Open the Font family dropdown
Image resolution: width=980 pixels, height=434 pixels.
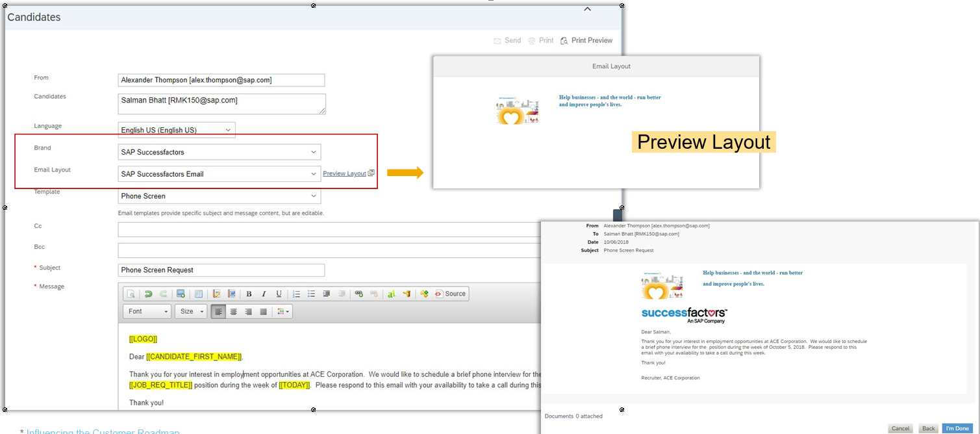147,311
